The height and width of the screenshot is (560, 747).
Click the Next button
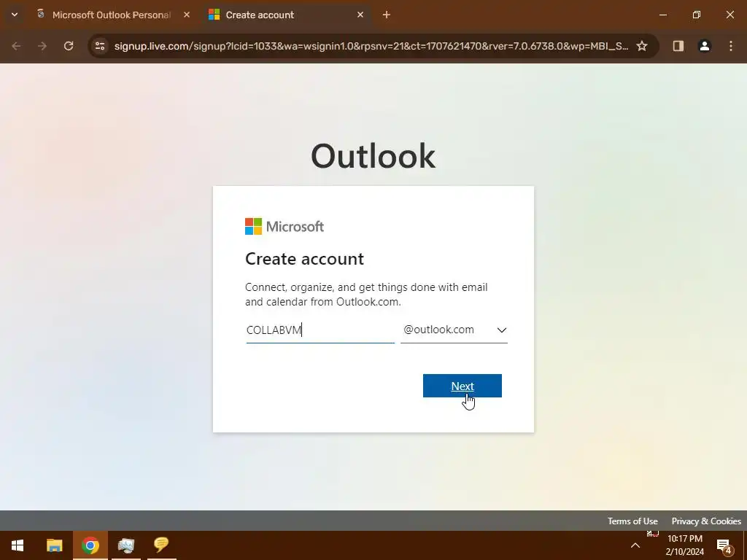coord(462,386)
